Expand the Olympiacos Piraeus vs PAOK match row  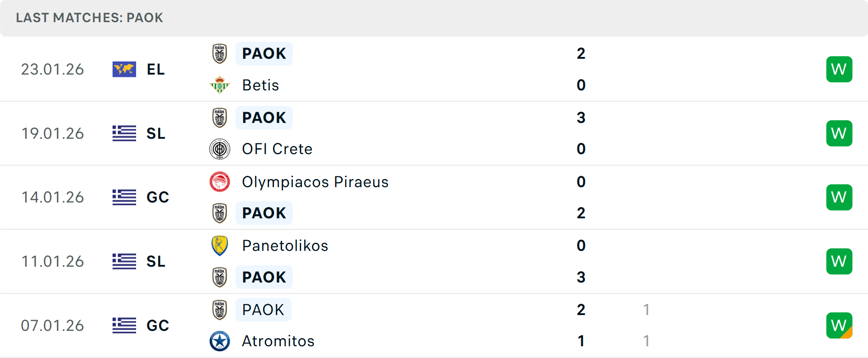coord(434,198)
